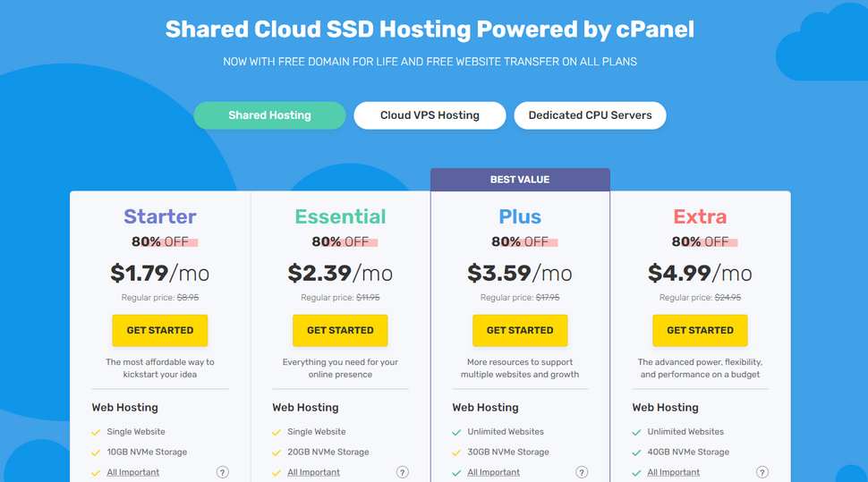The height and width of the screenshot is (482, 868).
Task: Open All Important link in Starter plan
Action: pyautogui.click(x=132, y=472)
